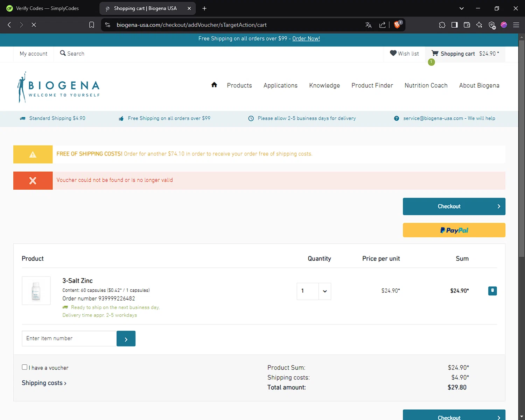
Task: Click the browser address bar URL
Action: click(191, 25)
